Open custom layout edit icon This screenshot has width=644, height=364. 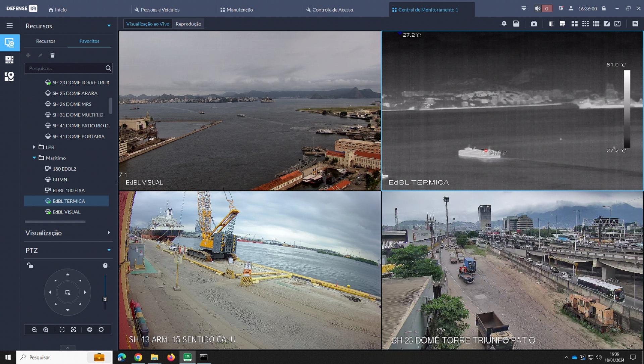607,24
